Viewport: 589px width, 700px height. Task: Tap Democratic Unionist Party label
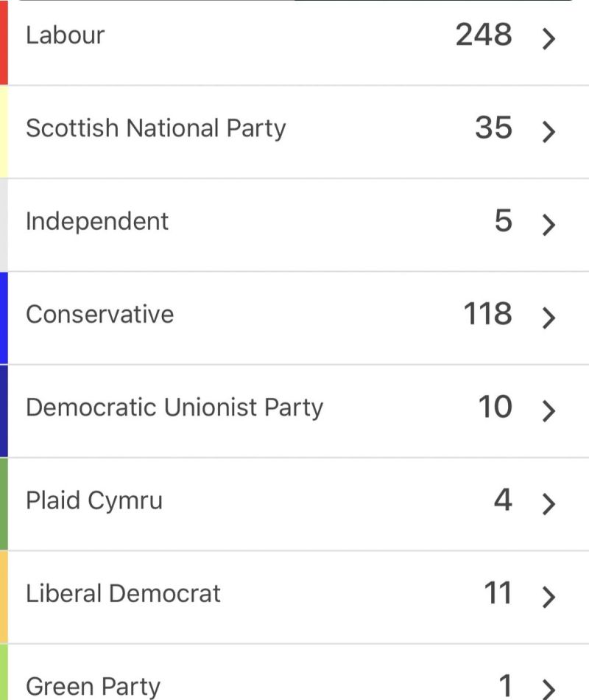[174, 408]
